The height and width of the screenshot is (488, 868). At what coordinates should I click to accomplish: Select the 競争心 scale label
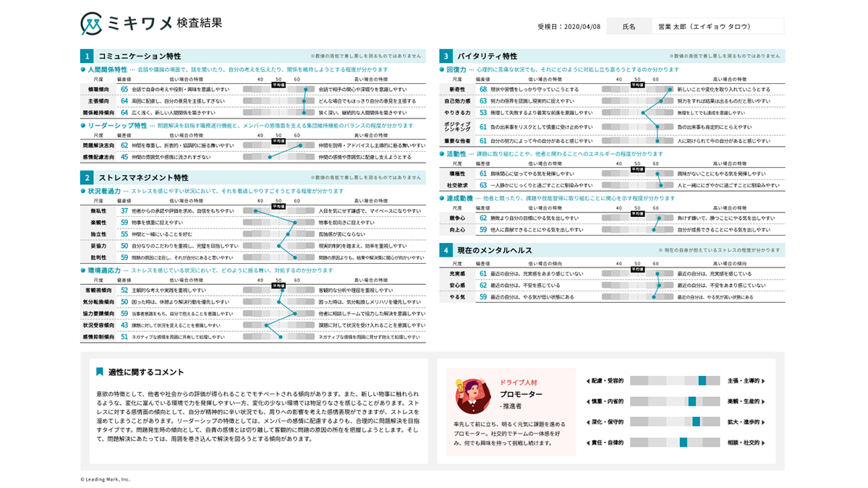point(457,218)
